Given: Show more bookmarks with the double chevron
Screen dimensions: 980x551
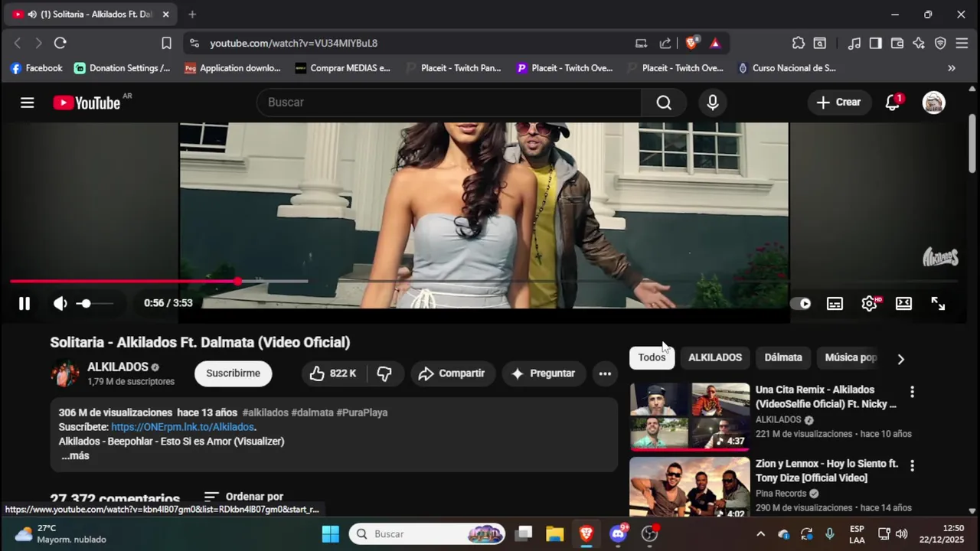Looking at the screenshot, I should (952, 68).
